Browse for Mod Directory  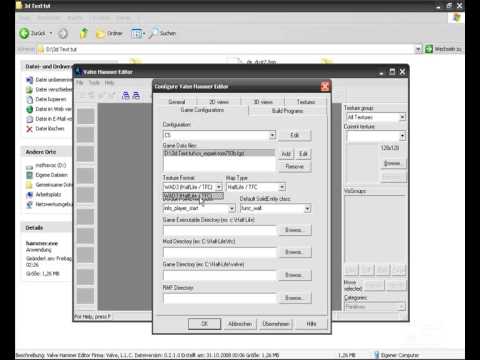295,252
